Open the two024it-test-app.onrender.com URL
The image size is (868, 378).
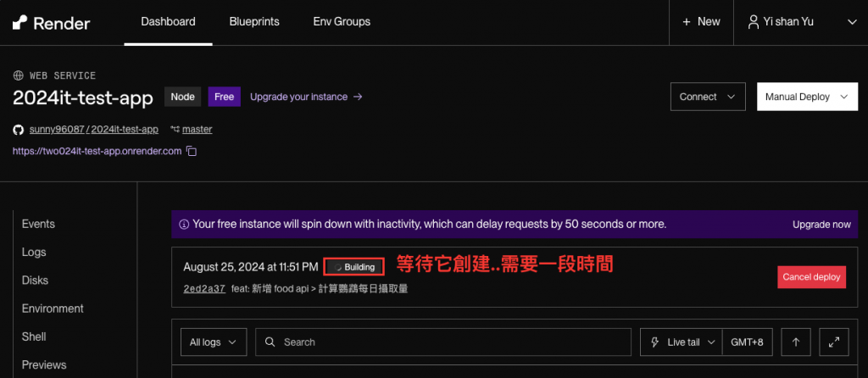(x=97, y=151)
